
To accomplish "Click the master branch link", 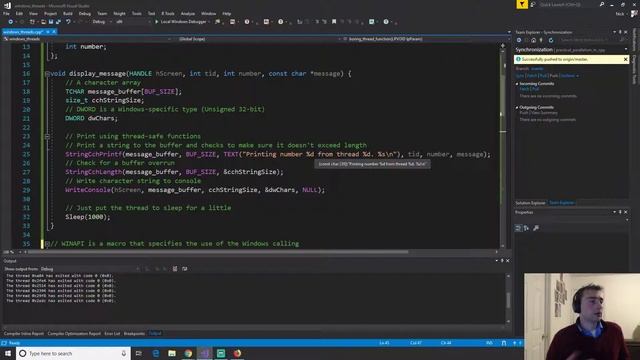I will coord(537,69).
